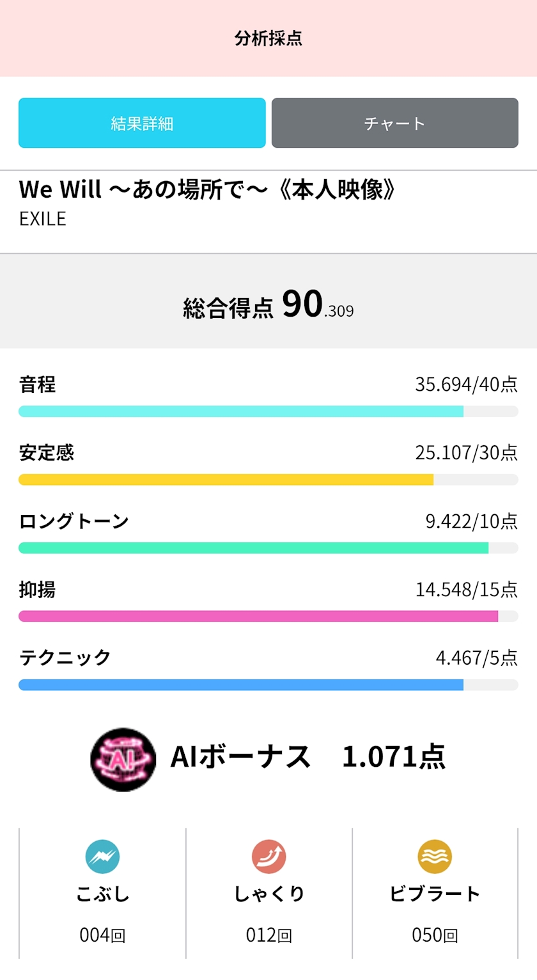
Task: Click the cyan 音程 score bar
Action: [x=241, y=411]
